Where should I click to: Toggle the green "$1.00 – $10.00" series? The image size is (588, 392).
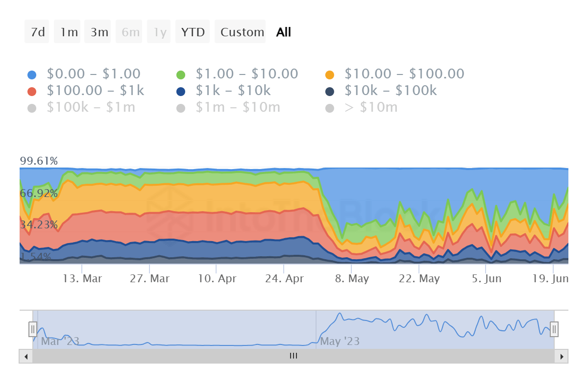click(x=181, y=73)
